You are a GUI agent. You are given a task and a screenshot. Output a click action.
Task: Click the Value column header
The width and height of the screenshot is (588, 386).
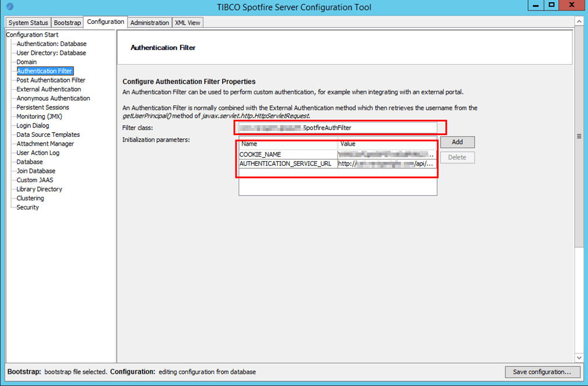[x=387, y=144]
